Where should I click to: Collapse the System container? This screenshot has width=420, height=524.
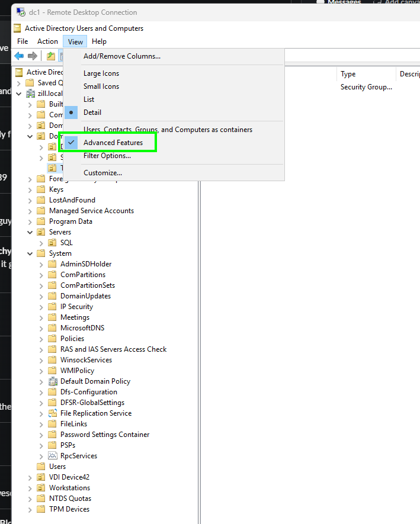30,253
